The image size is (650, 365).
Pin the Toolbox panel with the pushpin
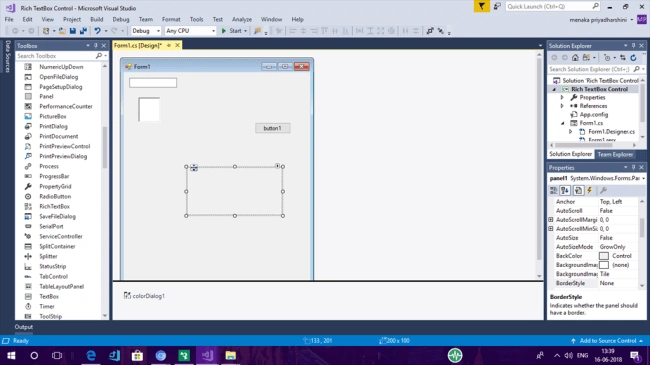click(x=96, y=46)
